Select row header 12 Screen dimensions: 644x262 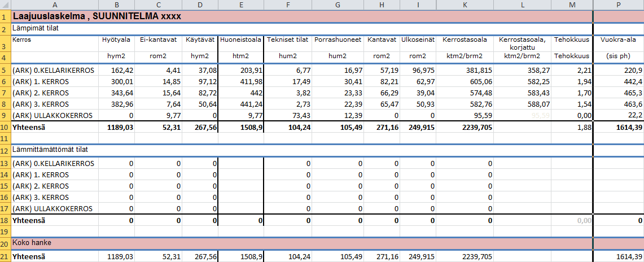pos(5,150)
